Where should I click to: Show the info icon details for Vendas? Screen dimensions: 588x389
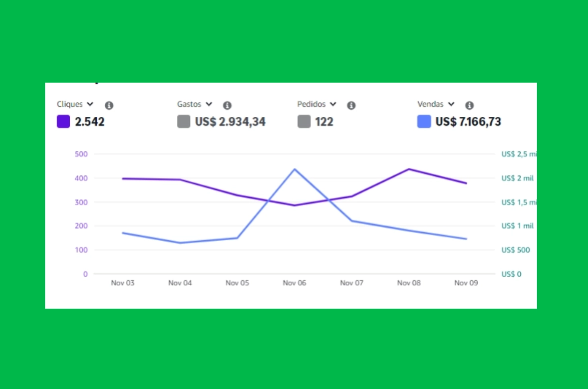point(469,105)
